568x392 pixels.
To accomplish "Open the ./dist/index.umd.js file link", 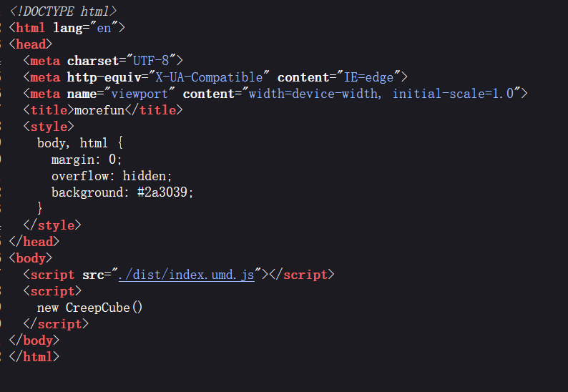I will pos(187,275).
